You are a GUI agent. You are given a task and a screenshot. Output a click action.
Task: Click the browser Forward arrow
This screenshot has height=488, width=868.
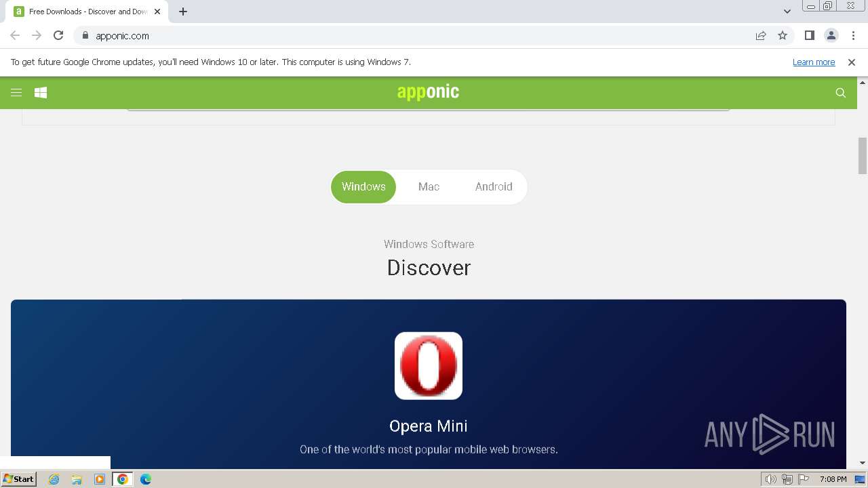coord(37,36)
